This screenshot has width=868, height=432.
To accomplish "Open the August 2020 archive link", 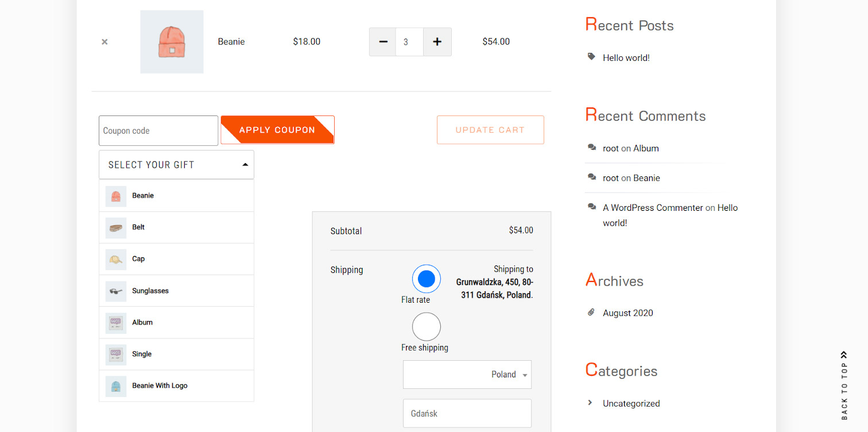I will click(627, 313).
